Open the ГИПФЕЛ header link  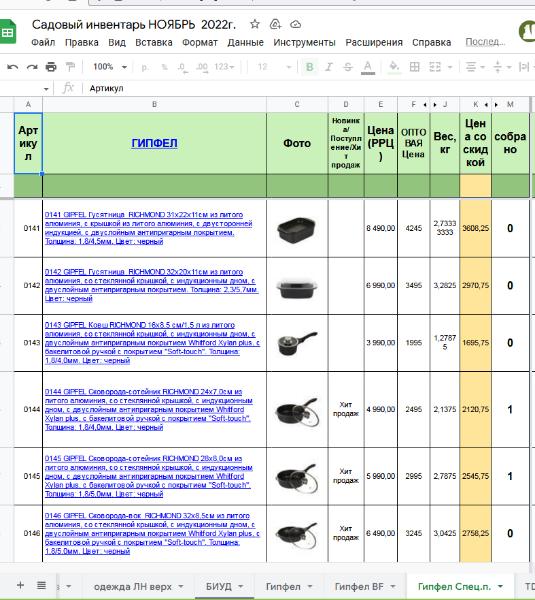pyautogui.click(x=154, y=143)
